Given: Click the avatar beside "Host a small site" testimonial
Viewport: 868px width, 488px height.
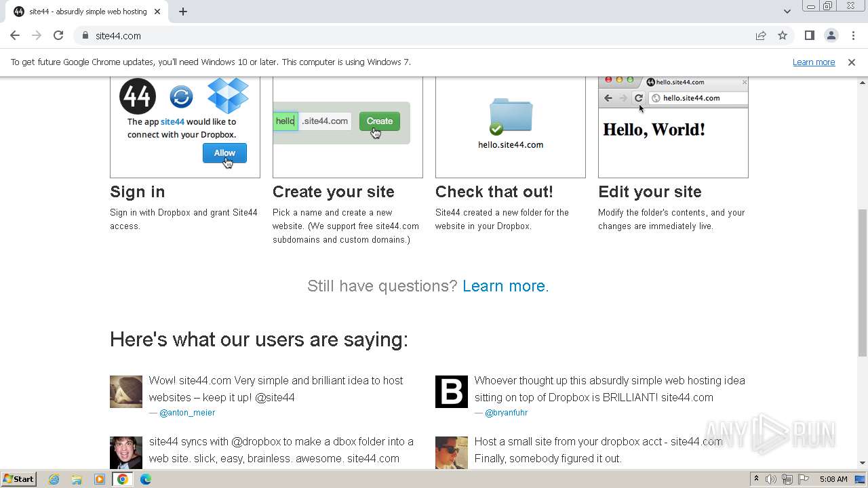Looking at the screenshot, I should pyautogui.click(x=452, y=452).
